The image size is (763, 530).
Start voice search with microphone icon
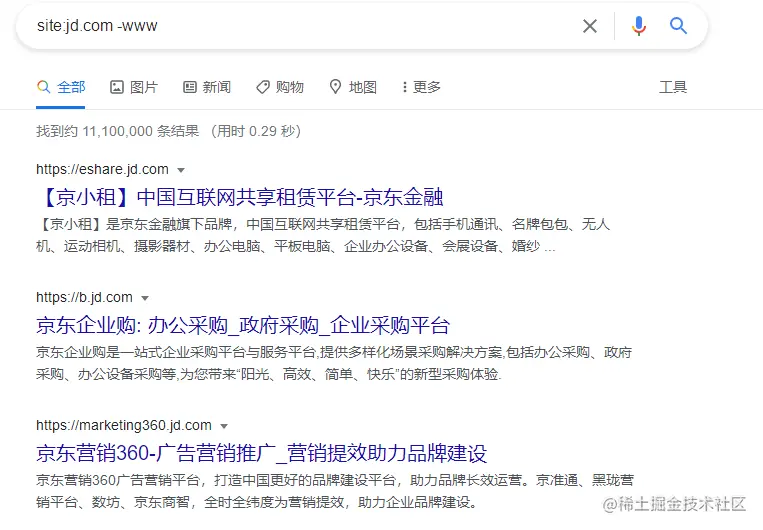tap(639, 26)
